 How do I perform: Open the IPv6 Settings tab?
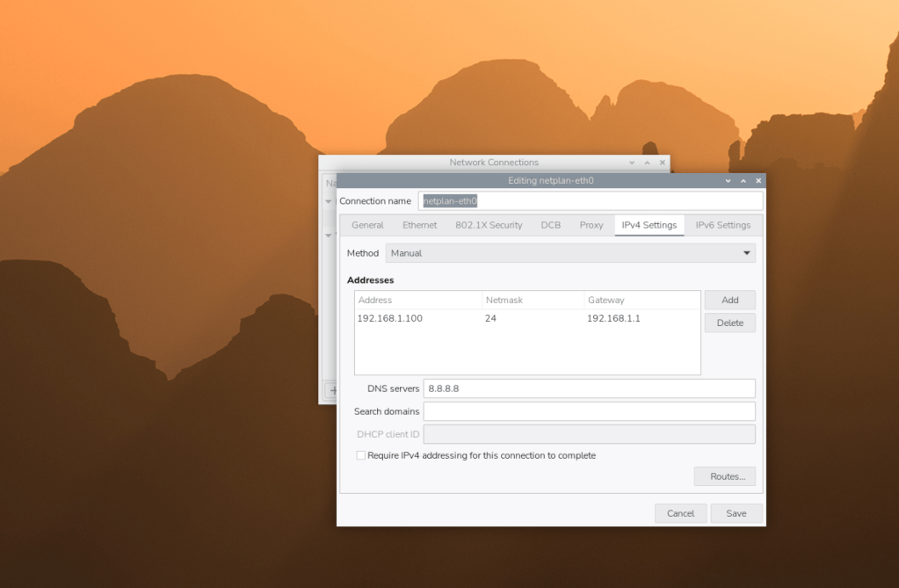click(722, 225)
